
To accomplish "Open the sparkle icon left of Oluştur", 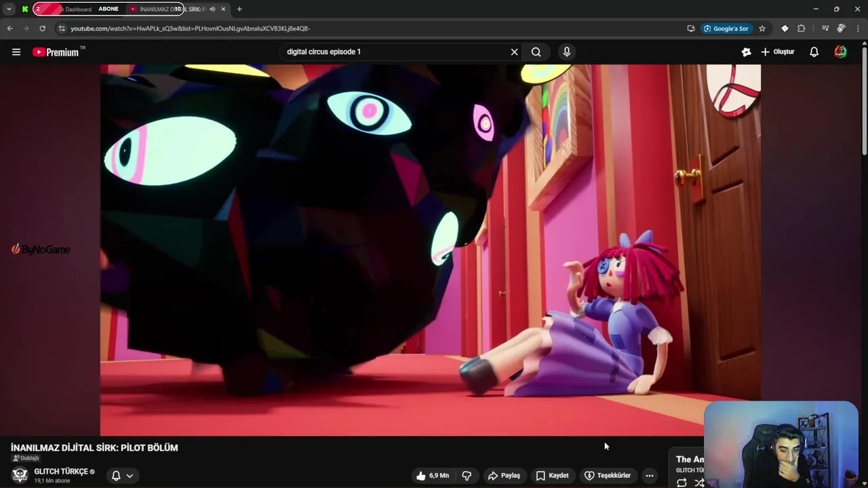I will 746,52.
